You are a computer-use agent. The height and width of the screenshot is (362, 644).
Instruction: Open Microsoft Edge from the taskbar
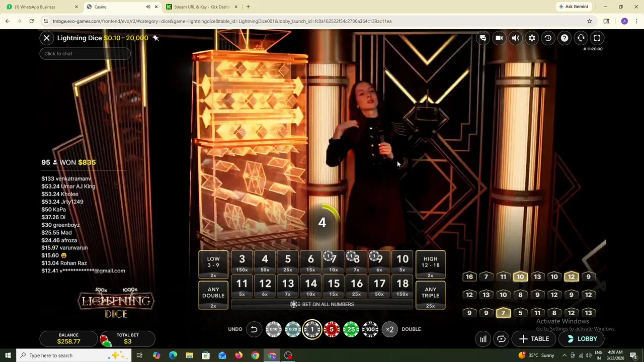(173, 355)
